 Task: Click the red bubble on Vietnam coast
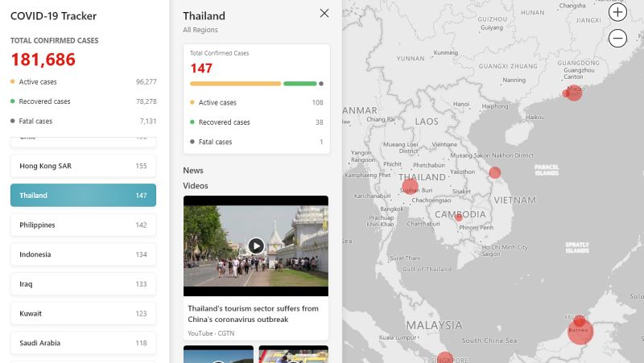[x=495, y=172]
